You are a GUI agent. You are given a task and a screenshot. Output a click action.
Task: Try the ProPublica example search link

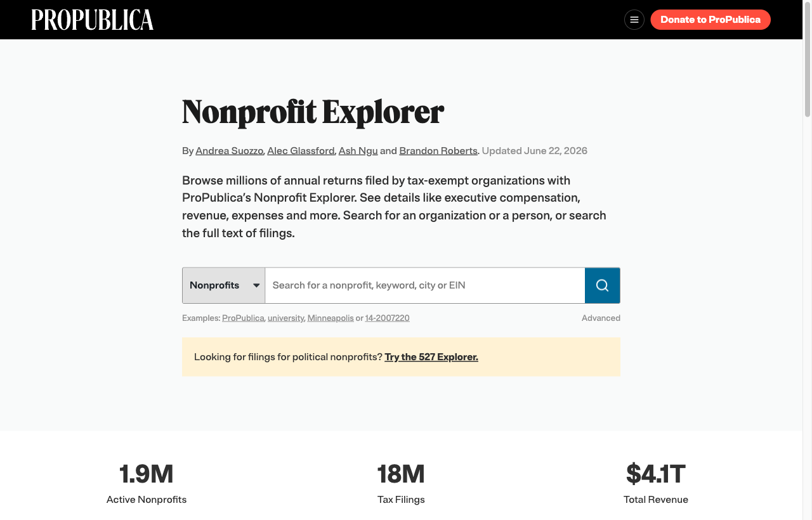click(243, 318)
